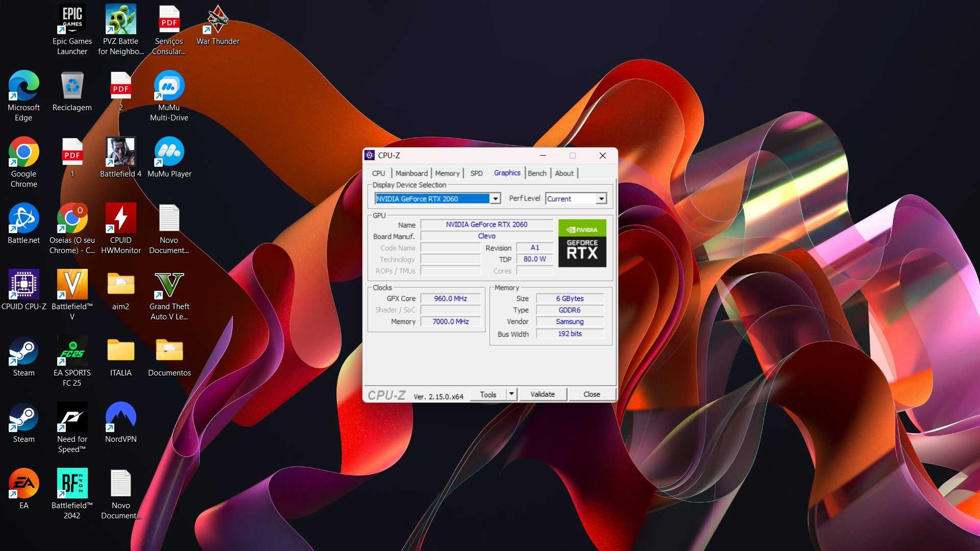Open MuMu Multi-Drive shortcut

(169, 96)
